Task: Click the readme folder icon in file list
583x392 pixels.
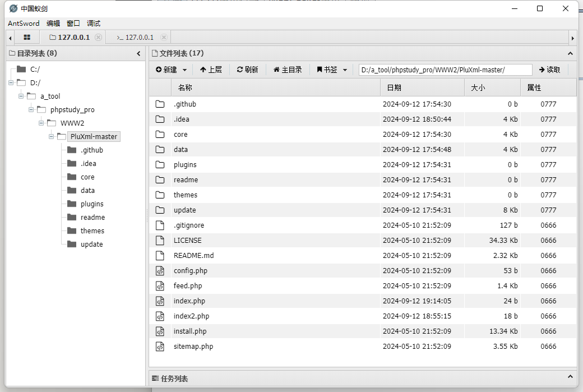Action: pyautogui.click(x=160, y=179)
